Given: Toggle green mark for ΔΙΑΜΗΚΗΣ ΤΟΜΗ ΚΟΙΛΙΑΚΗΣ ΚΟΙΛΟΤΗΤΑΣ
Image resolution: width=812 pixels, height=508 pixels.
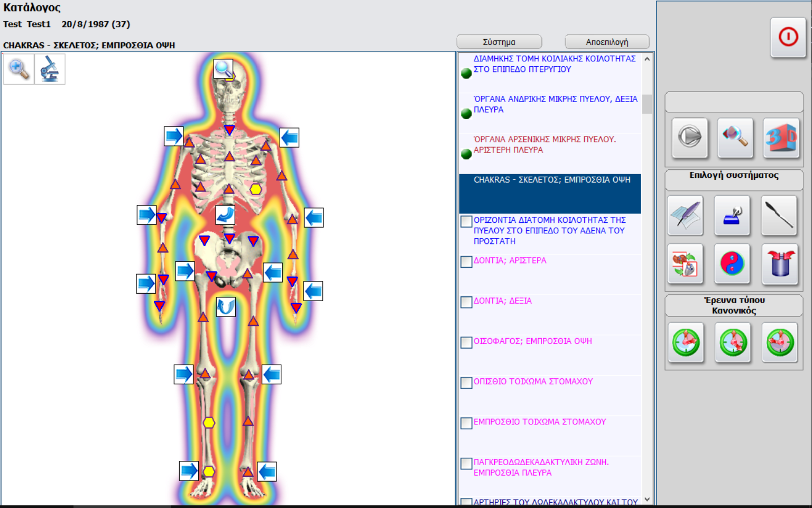Looking at the screenshot, I should pos(466,74).
